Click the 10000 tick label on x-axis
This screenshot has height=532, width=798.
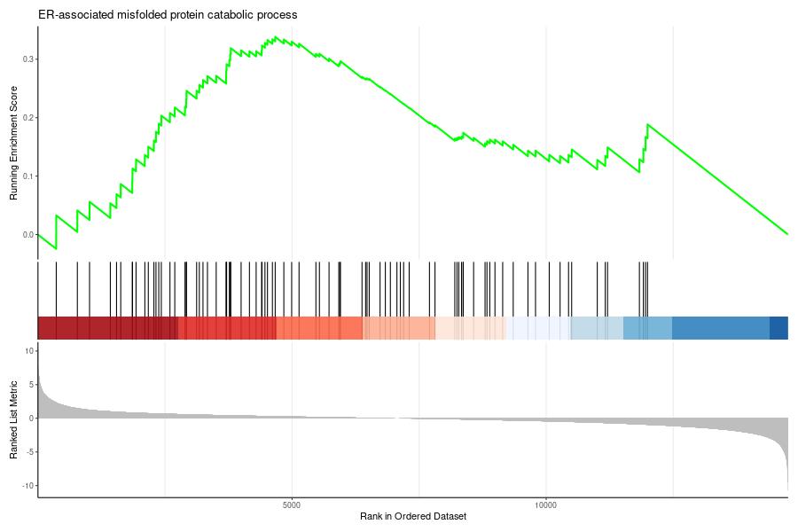pos(545,505)
